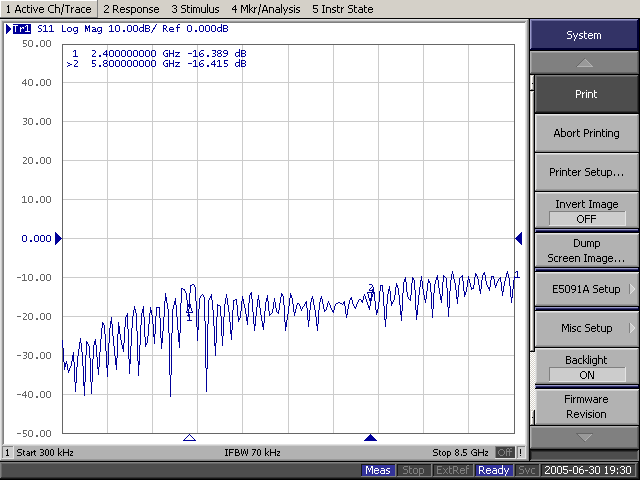The height and width of the screenshot is (480, 640).
Task: Click the Start 300 kHz value
Action: click(x=45, y=453)
